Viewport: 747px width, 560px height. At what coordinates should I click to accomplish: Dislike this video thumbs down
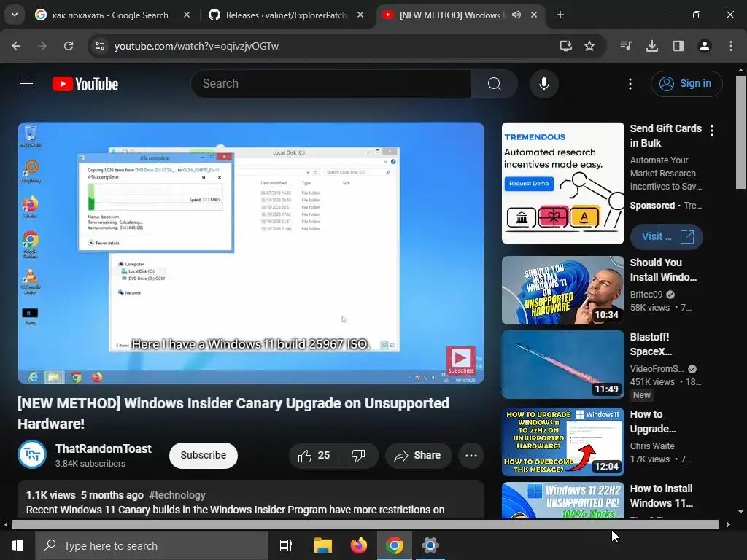359,456
